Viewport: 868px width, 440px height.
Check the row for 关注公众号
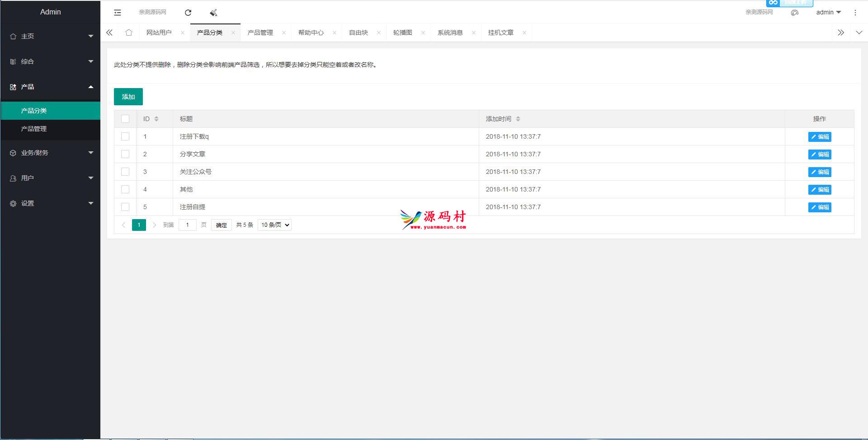(125, 172)
